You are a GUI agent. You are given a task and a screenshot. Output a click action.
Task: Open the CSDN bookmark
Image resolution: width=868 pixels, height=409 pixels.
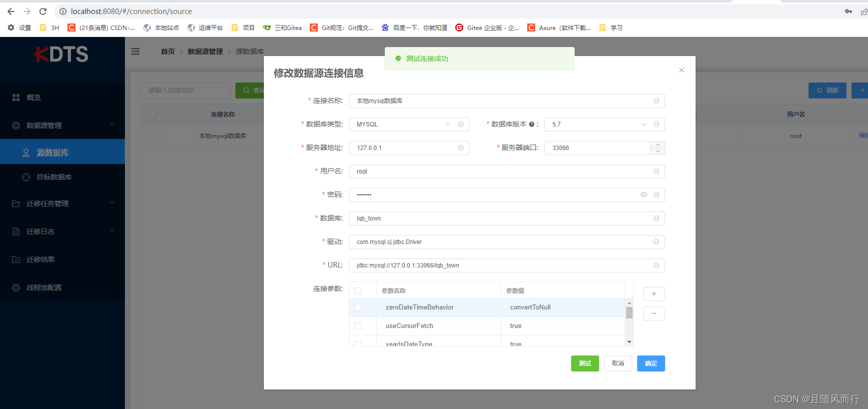click(x=101, y=27)
